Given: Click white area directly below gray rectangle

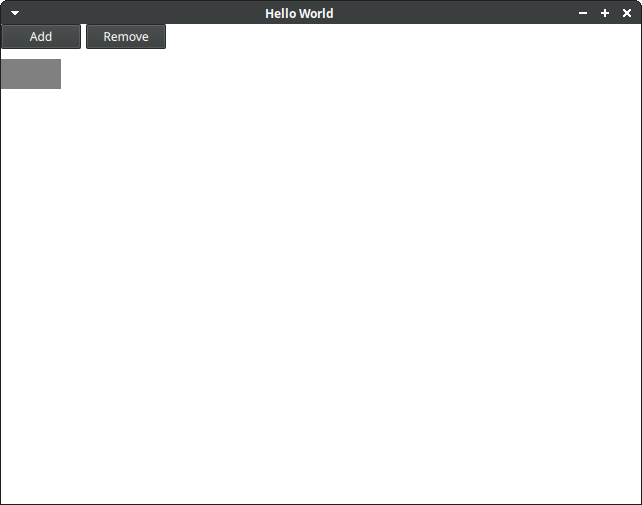Looking at the screenshot, I should pos(31,130).
